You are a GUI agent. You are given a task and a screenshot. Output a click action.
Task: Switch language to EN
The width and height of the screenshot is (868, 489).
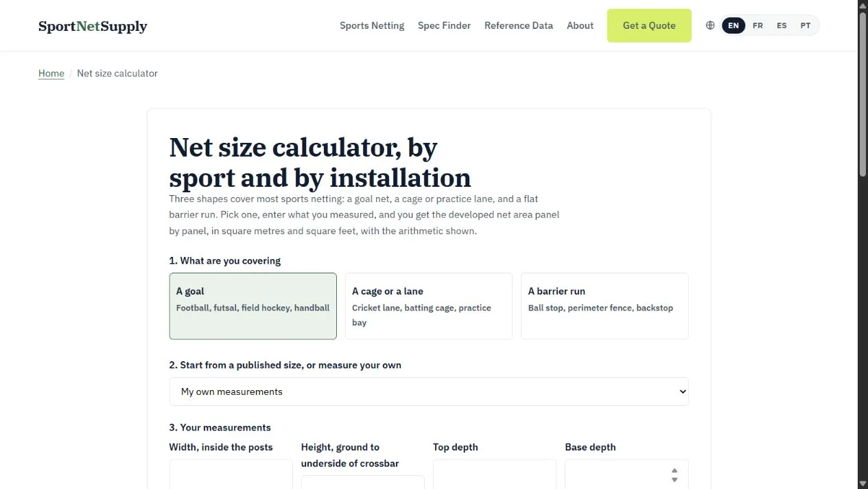[x=734, y=25]
